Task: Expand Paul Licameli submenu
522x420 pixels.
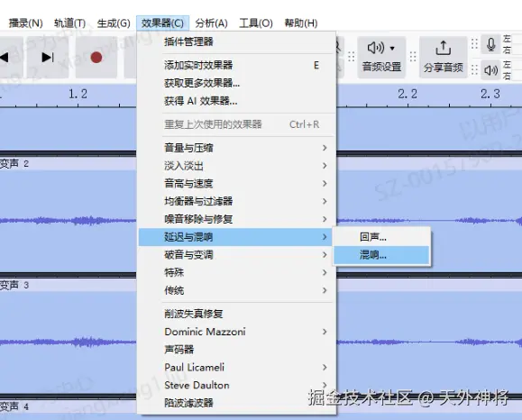Action: coord(236,368)
